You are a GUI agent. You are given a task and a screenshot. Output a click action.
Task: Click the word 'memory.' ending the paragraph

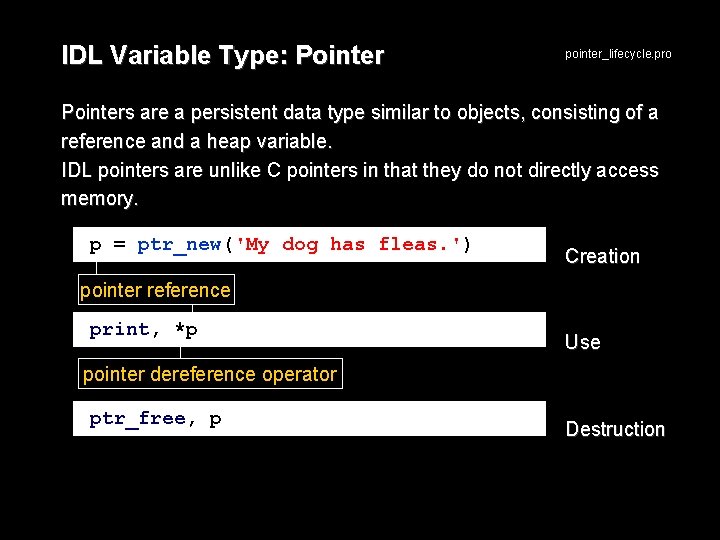pos(100,199)
